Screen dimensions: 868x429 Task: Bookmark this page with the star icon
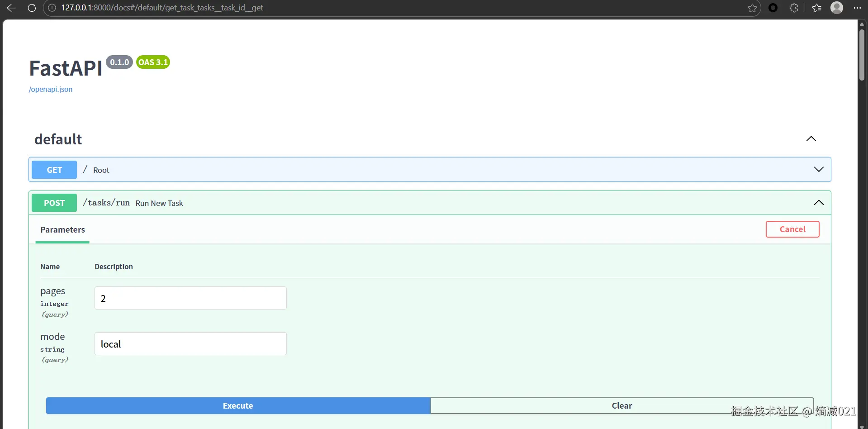[752, 8]
